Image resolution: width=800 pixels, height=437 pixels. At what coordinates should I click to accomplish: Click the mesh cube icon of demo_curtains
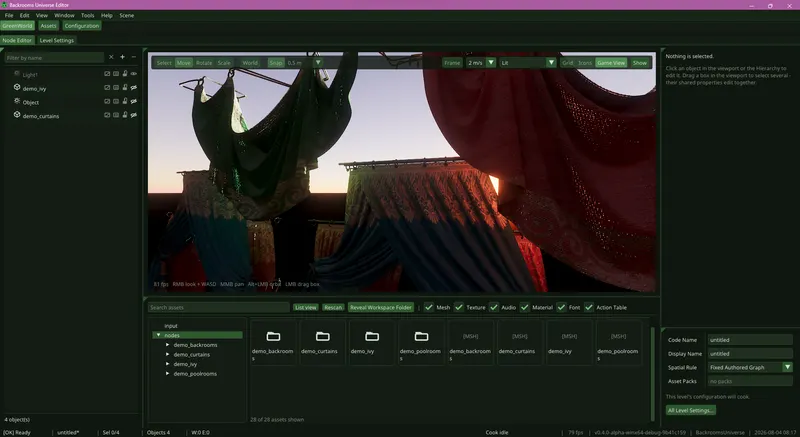point(17,115)
